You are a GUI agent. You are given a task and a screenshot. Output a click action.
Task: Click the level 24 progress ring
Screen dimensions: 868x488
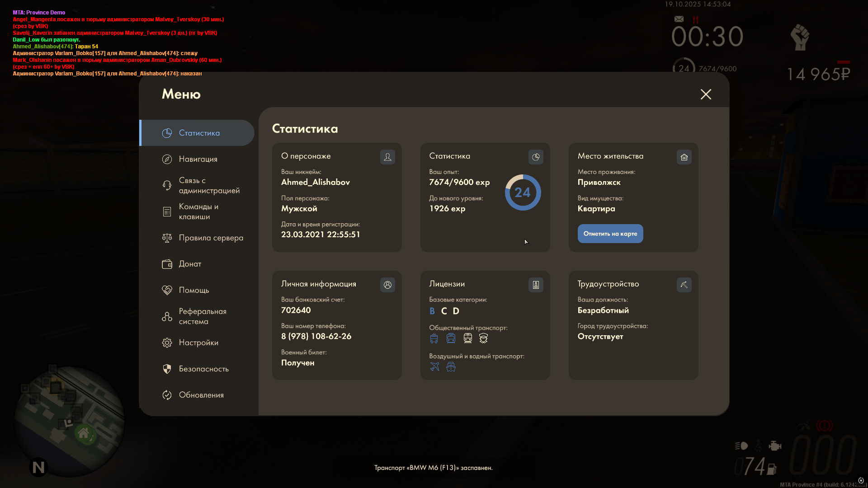pyautogui.click(x=523, y=192)
